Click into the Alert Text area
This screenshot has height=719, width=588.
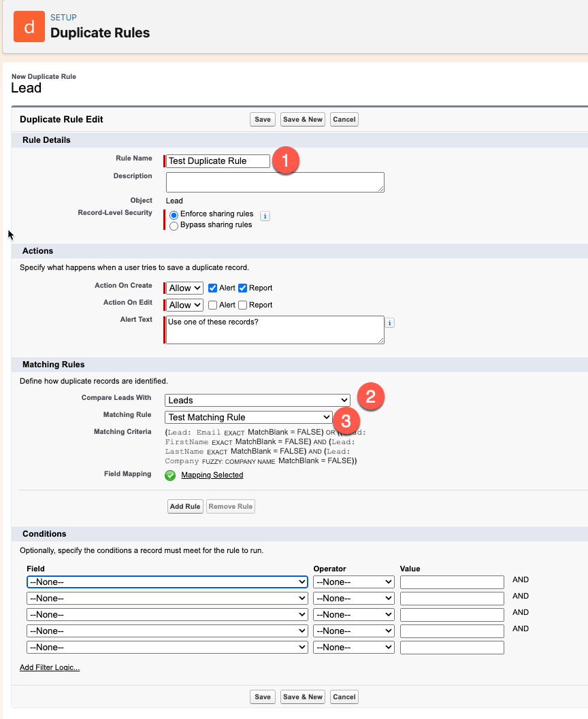coord(275,330)
